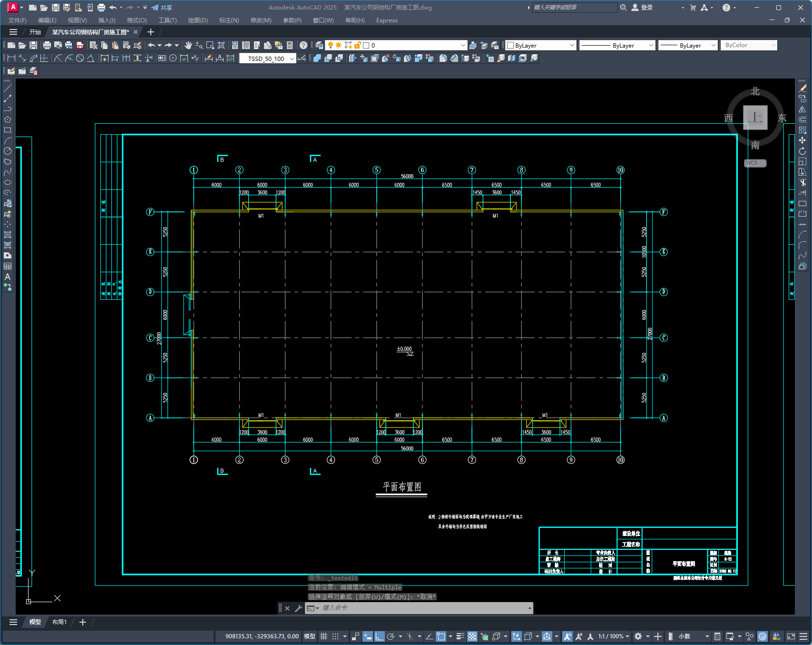Select the Mirror modify tool
Image resolution: width=812 pixels, height=645 pixels.
click(802, 109)
